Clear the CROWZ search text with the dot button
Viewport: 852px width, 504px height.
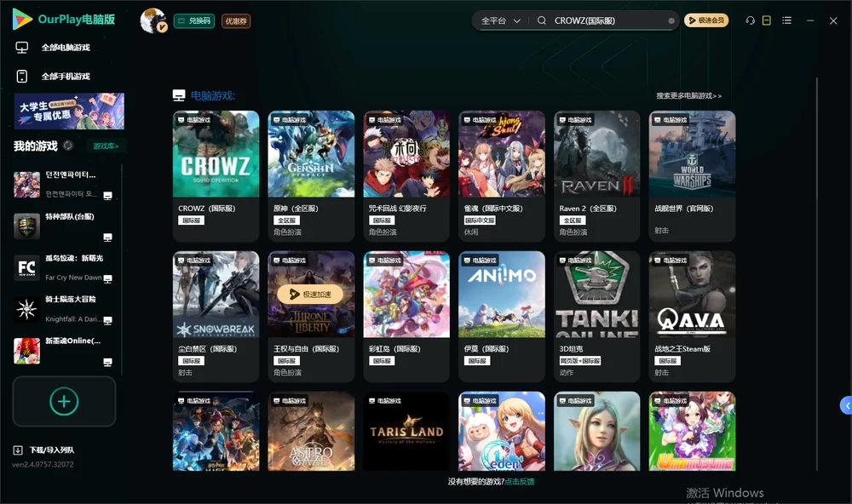[671, 21]
